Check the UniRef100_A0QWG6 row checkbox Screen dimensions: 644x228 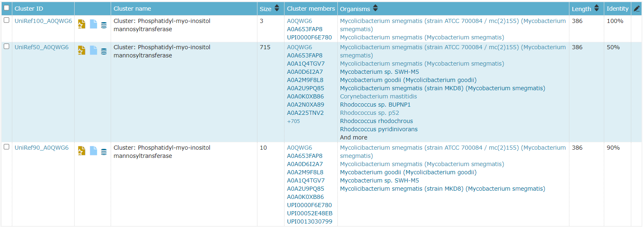coord(7,20)
